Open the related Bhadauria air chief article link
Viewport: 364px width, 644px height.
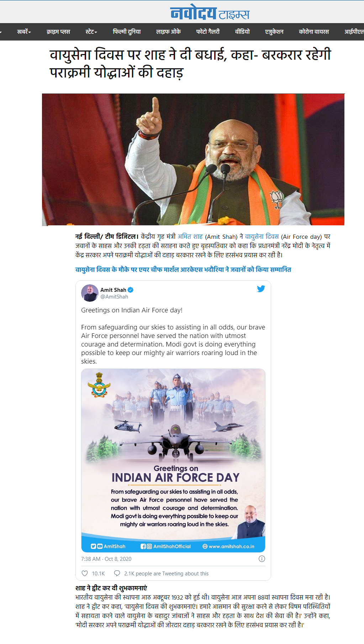point(183,269)
